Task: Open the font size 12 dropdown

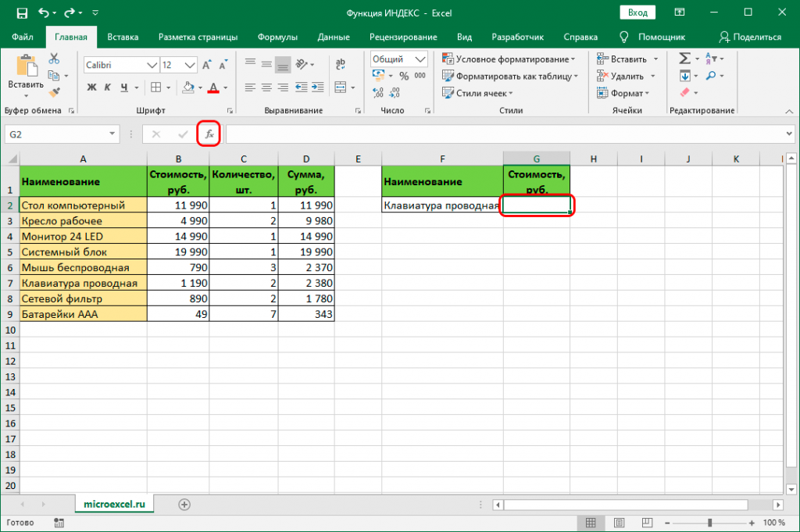Action: (x=190, y=65)
